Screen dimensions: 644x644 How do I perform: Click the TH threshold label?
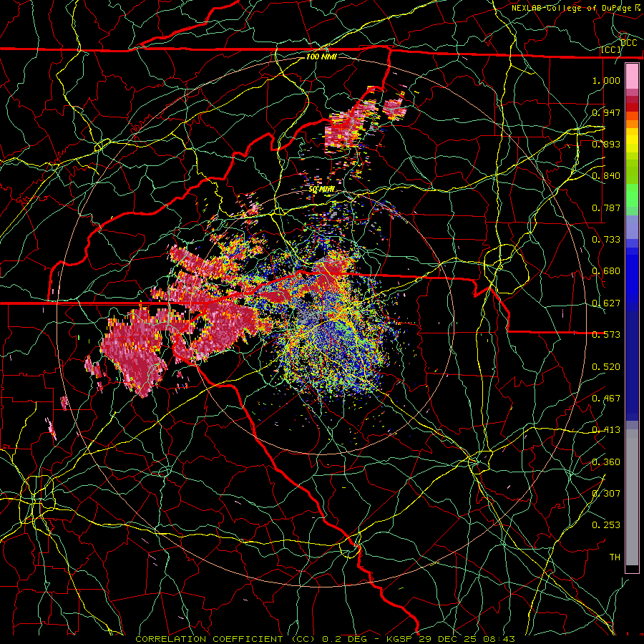615,557
